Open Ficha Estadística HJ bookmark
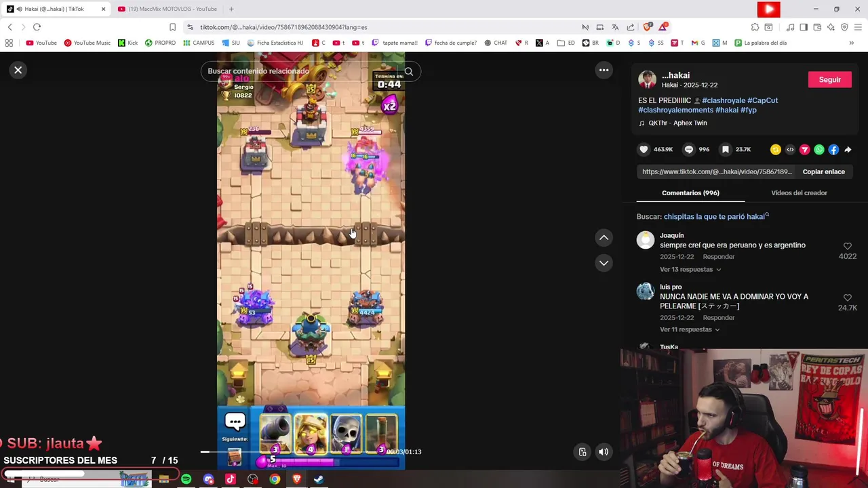The height and width of the screenshot is (488, 868). click(x=275, y=43)
